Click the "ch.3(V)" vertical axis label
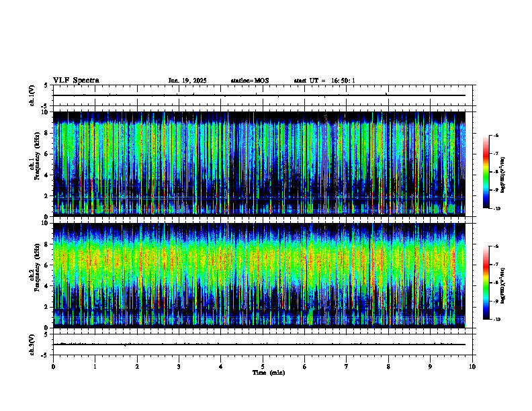 (x=32, y=345)
